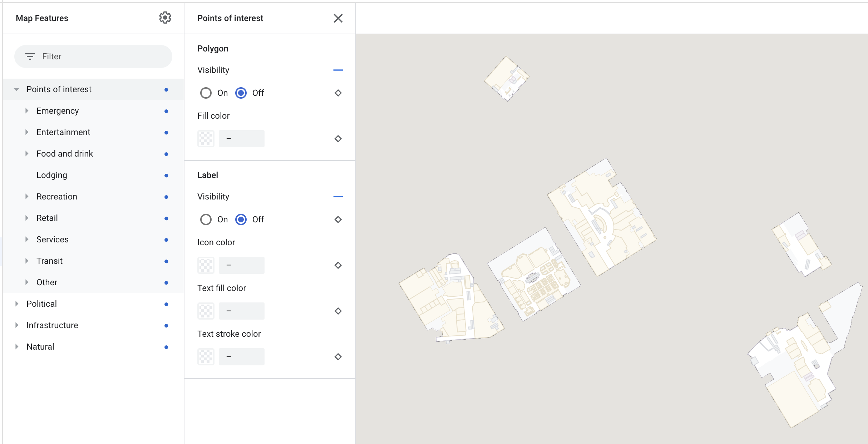Select Label visibility Off radio
868x444 pixels.
point(241,219)
